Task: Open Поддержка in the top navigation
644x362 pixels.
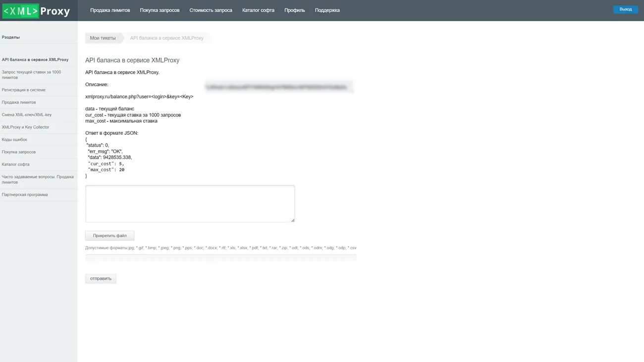Action: tap(327, 10)
